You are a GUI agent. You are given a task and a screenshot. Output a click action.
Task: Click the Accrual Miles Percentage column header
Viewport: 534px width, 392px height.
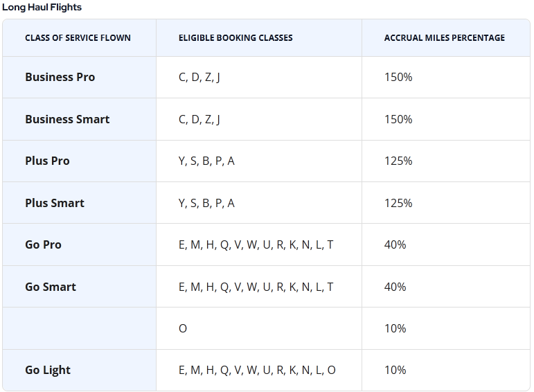(x=444, y=38)
